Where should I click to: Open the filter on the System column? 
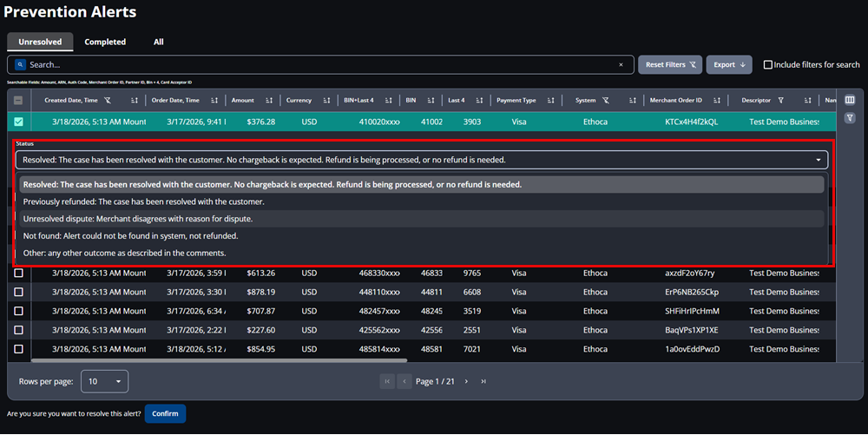(x=606, y=100)
